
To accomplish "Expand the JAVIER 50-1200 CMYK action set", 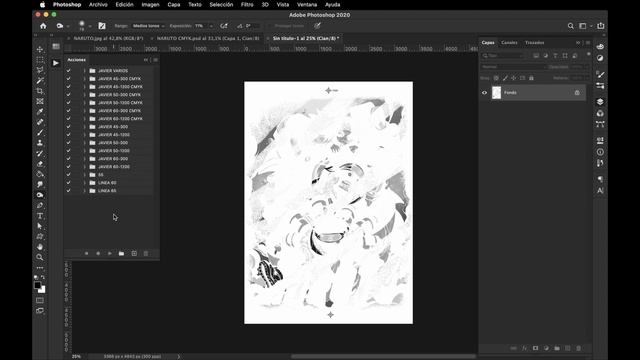I will pos(84,103).
